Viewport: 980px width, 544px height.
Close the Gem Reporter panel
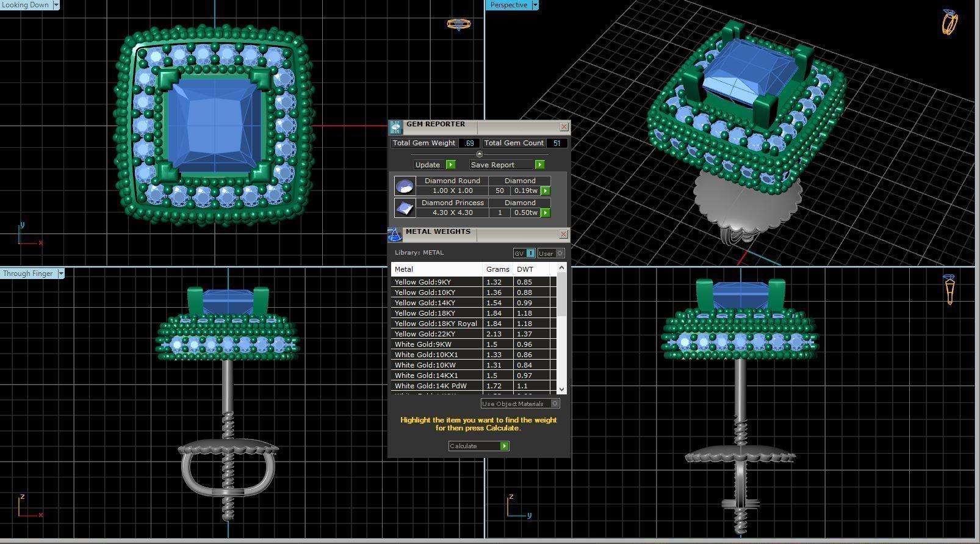point(564,127)
